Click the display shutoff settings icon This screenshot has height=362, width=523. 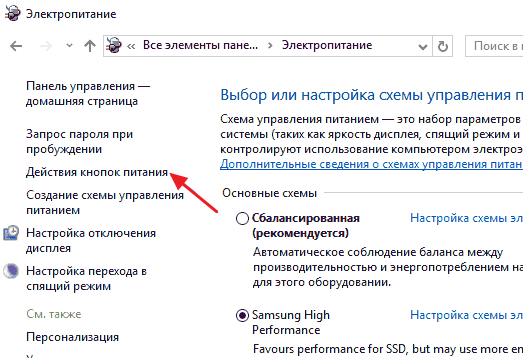click(x=11, y=233)
